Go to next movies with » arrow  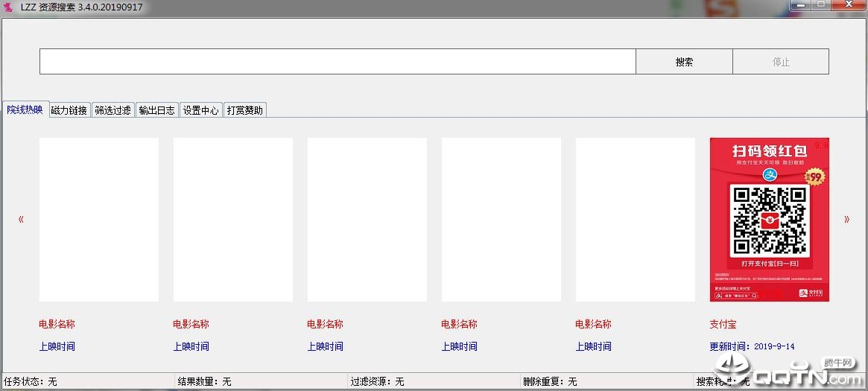click(x=846, y=220)
